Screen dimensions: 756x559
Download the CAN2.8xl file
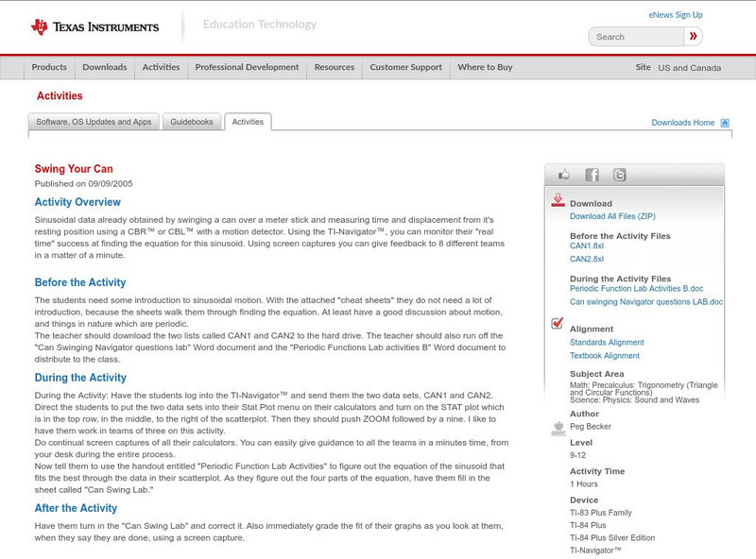[x=587, y=259]
